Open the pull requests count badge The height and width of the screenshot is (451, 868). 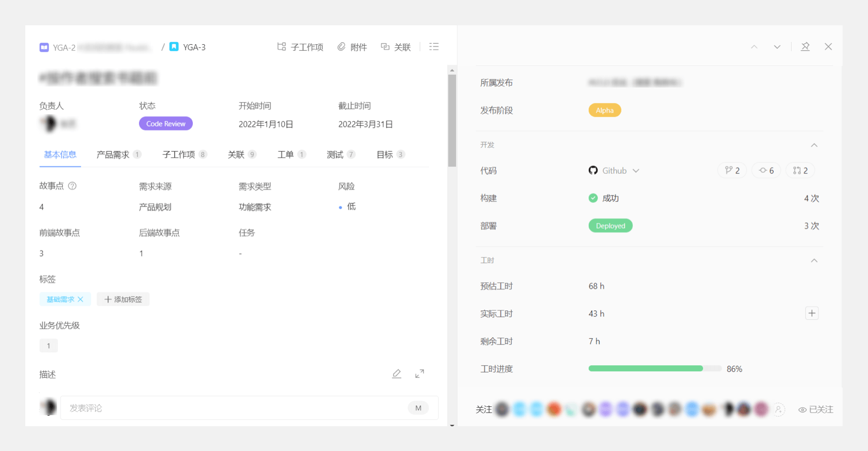click(x=800, y=171)
